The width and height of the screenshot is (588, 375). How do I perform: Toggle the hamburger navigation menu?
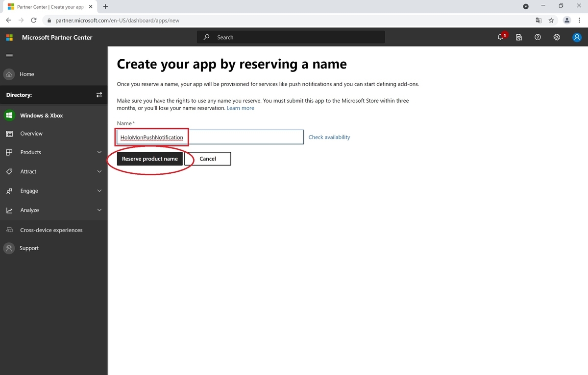tap(9, 55)
